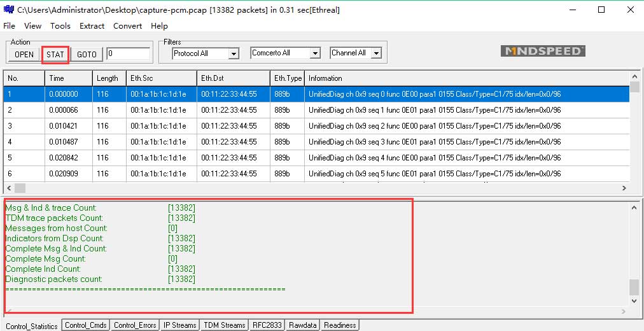The image size is (644, 331).
Task: Click 'Complete Msg Count' line
Action: (91, 258)
